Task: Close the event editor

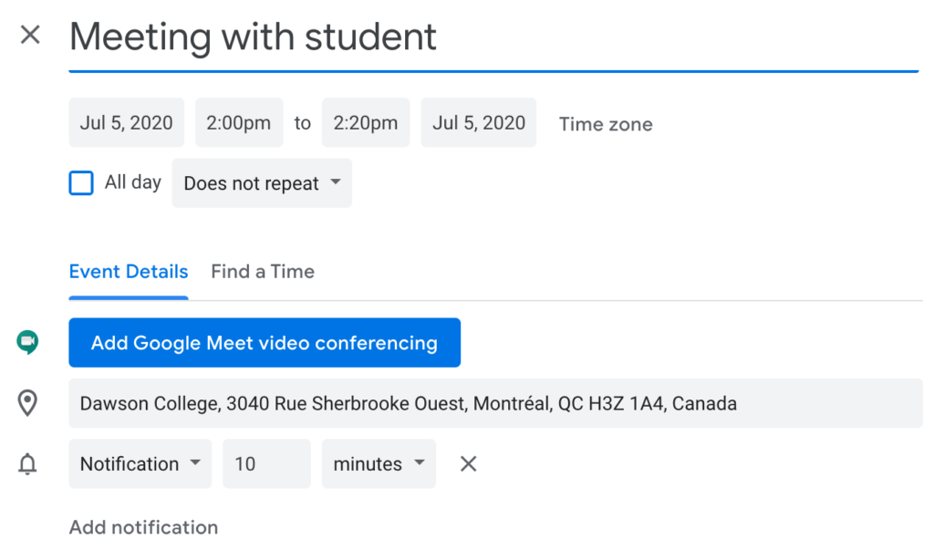Action: [30, 35]
